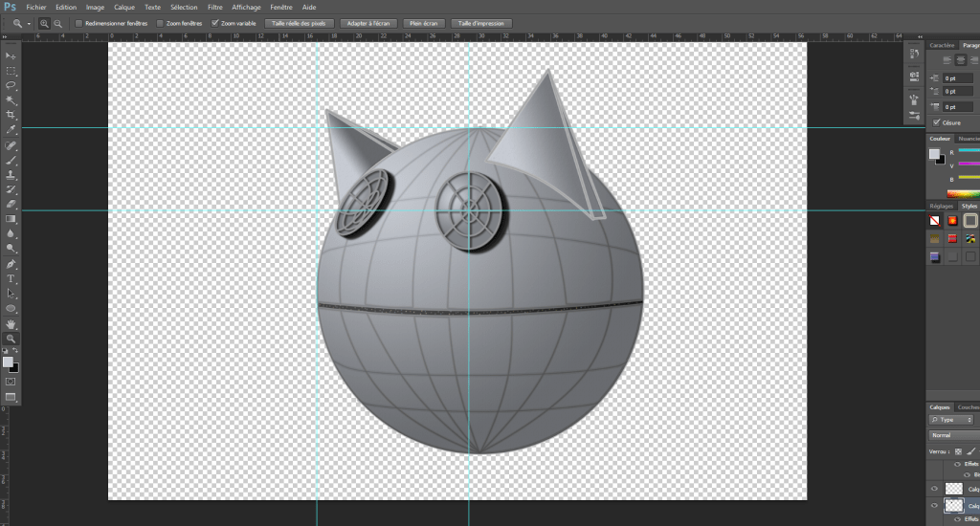Uncheck the Zoom variable checkbox
This screenshot has height=526, width=980.
[x=214, y=23]
